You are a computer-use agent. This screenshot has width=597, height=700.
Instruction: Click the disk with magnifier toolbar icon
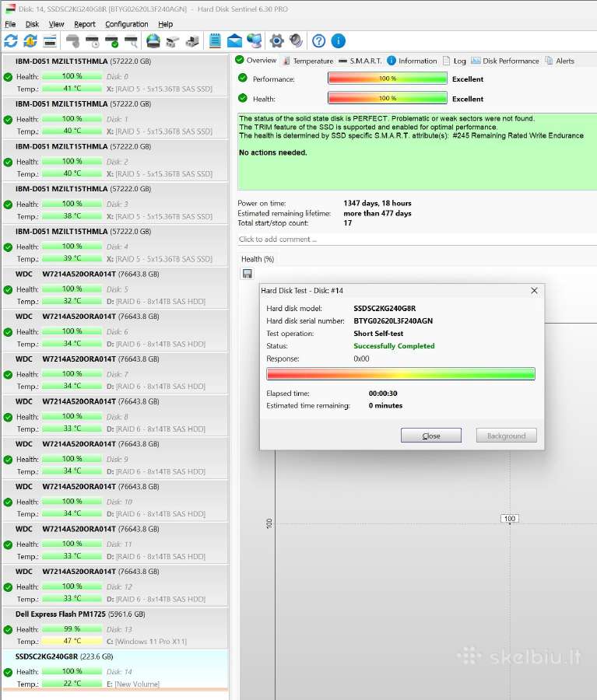click(x=131, y=41)
